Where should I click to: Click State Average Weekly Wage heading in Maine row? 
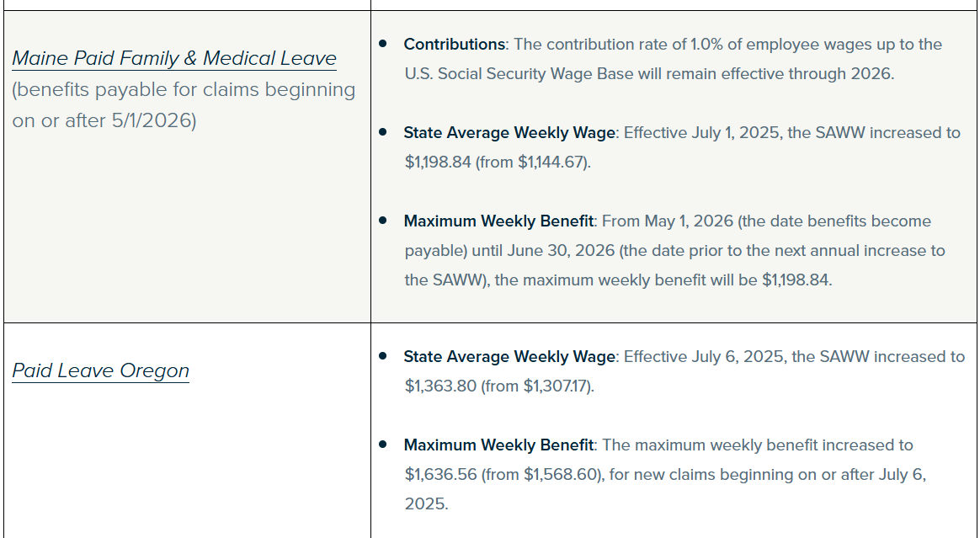(509, 132)
